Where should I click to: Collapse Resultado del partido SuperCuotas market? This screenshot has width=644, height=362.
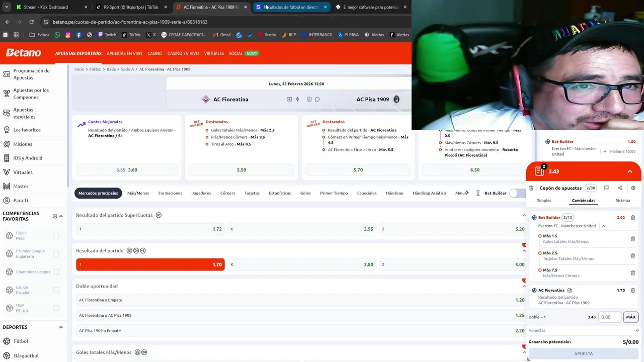point(524,215)
